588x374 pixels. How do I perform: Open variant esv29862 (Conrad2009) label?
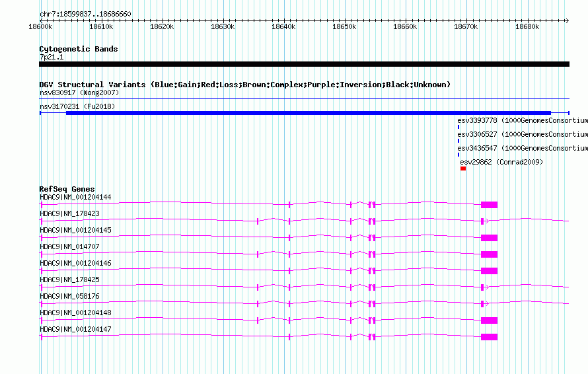pos(501,162)
